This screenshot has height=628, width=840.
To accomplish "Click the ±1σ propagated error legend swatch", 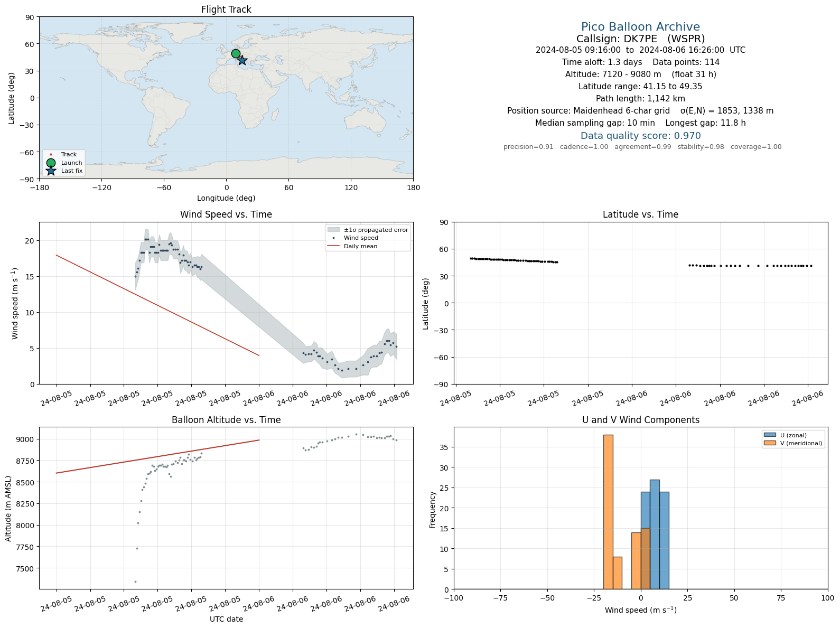I will (333, 230).
